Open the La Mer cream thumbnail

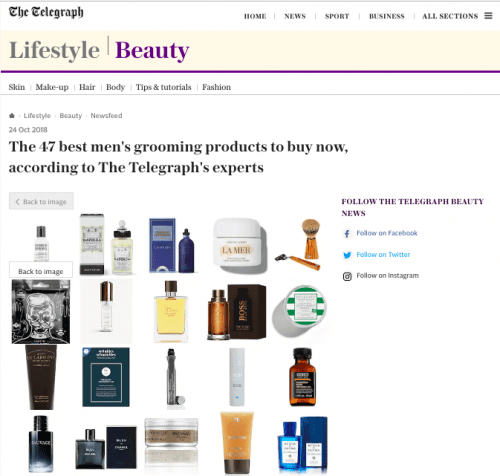coord(240,246)
